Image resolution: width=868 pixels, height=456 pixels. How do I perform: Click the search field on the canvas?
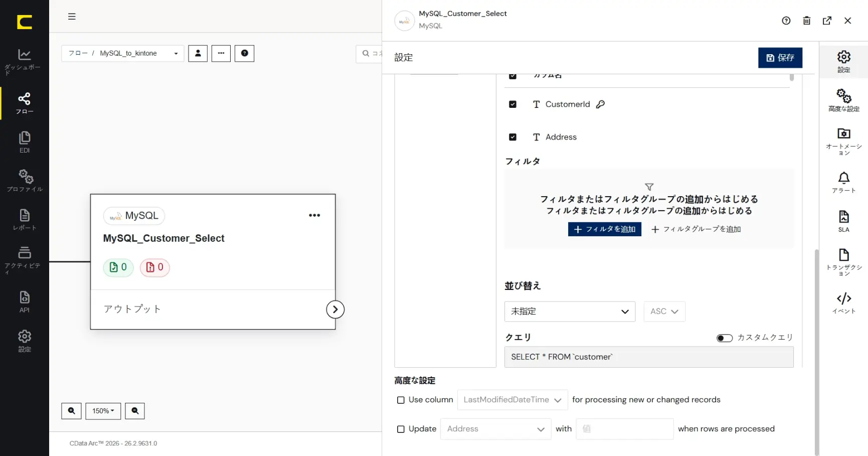click(x=369, y=54)
